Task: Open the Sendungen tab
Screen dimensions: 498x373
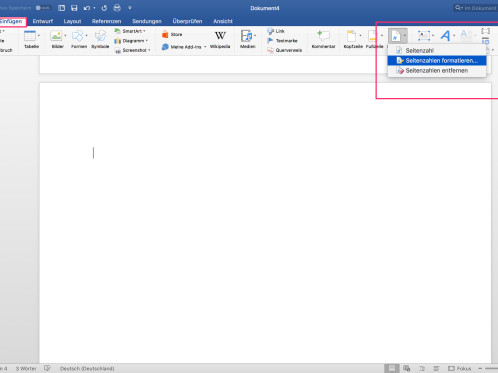Action: pos(147,21)
